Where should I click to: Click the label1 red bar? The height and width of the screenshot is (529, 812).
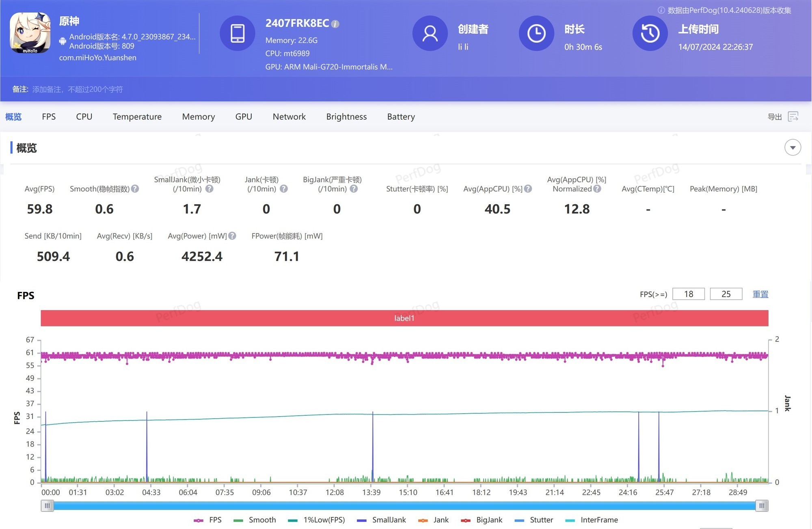pyautogui.click(x=404, y=318)
